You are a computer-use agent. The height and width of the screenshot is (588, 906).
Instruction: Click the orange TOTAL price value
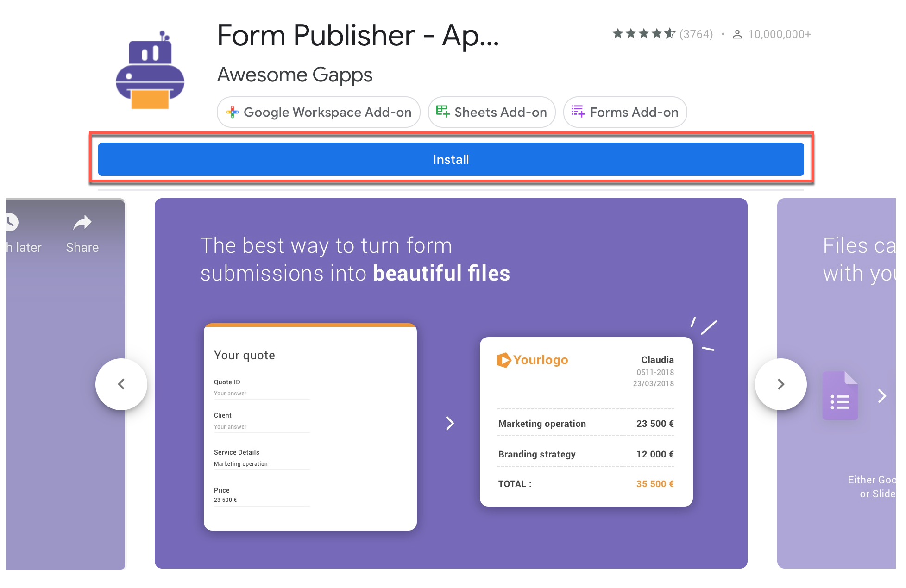[x=654, y=483]
